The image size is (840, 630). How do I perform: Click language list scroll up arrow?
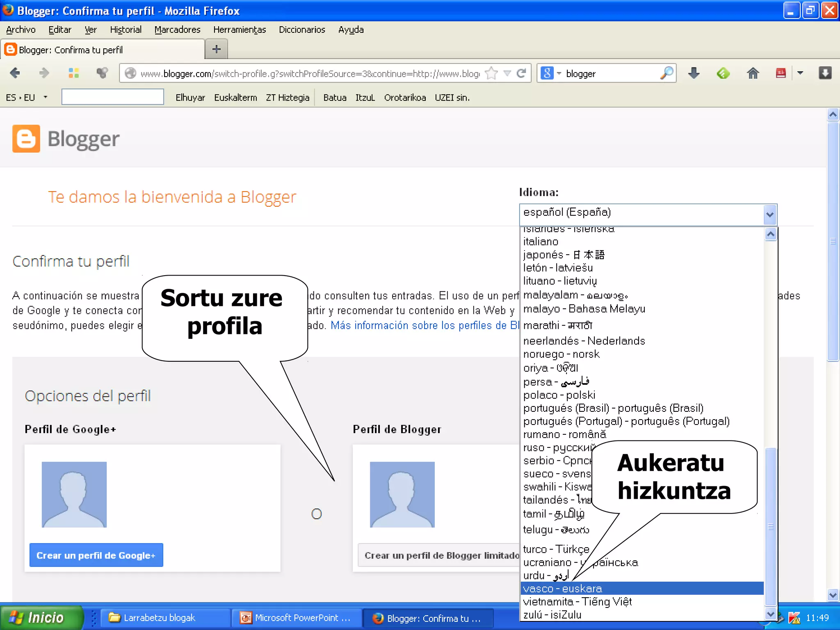(771, 234)
